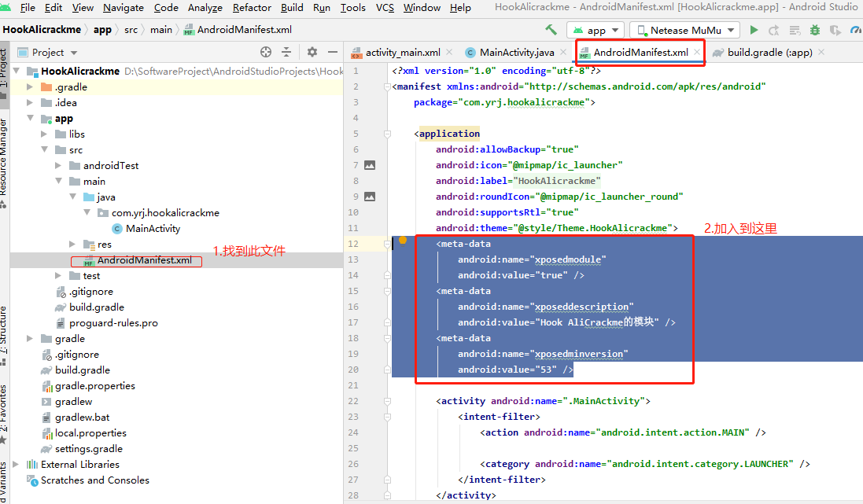Switch to activity_main.xml tab
The width and height of the screenshot is (863, 504).
pyautogui.click(x=402, y=52)
